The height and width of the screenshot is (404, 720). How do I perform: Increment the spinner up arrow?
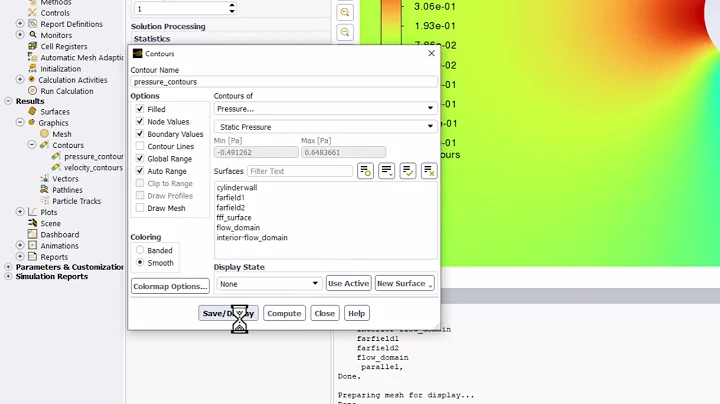pos(232,5)
